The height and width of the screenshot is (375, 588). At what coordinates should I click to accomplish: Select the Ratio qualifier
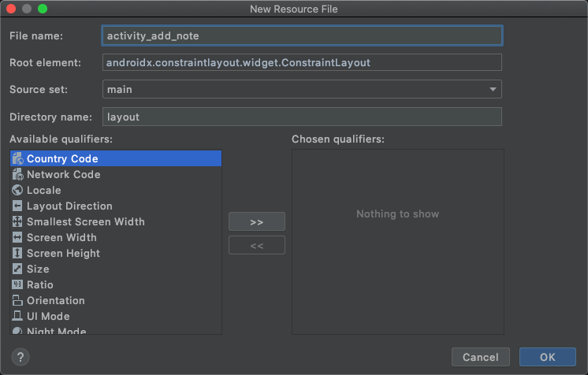(x=40, y=284)
